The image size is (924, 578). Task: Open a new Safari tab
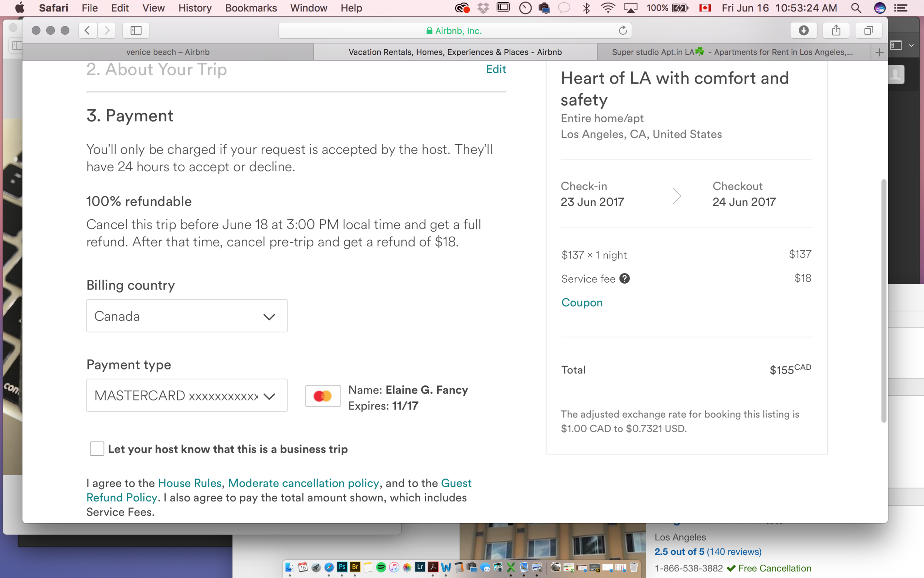pos(879,53)
